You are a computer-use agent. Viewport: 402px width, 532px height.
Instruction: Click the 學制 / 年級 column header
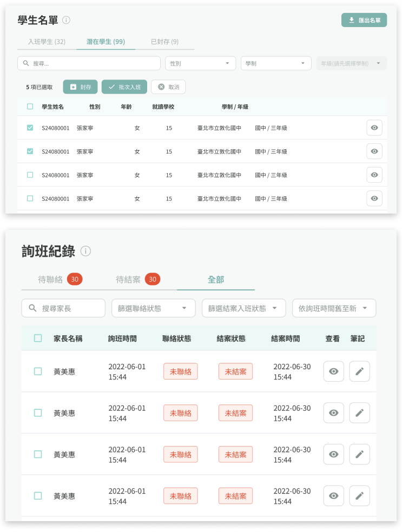tap(235, 107)
